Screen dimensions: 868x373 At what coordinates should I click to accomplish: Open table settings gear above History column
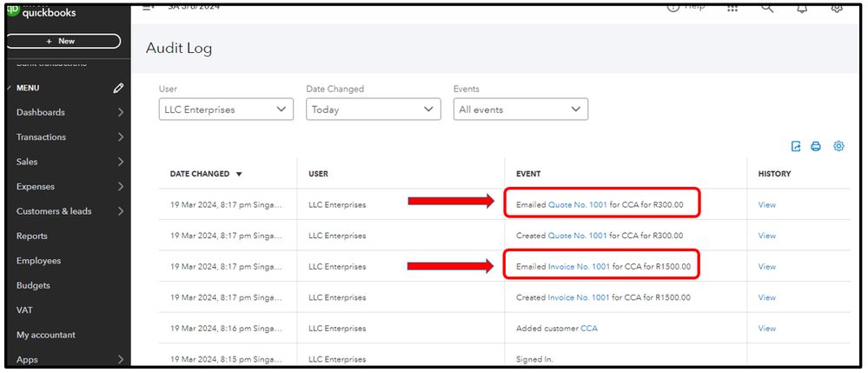point(838,147)
